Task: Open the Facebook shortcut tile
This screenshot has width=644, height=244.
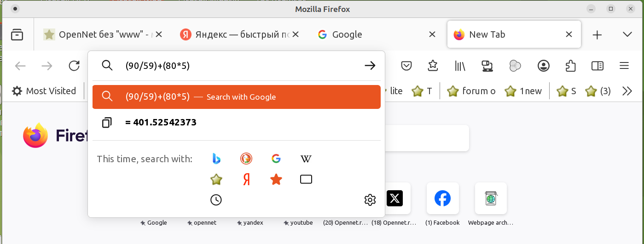Action: tap(442, 199)
